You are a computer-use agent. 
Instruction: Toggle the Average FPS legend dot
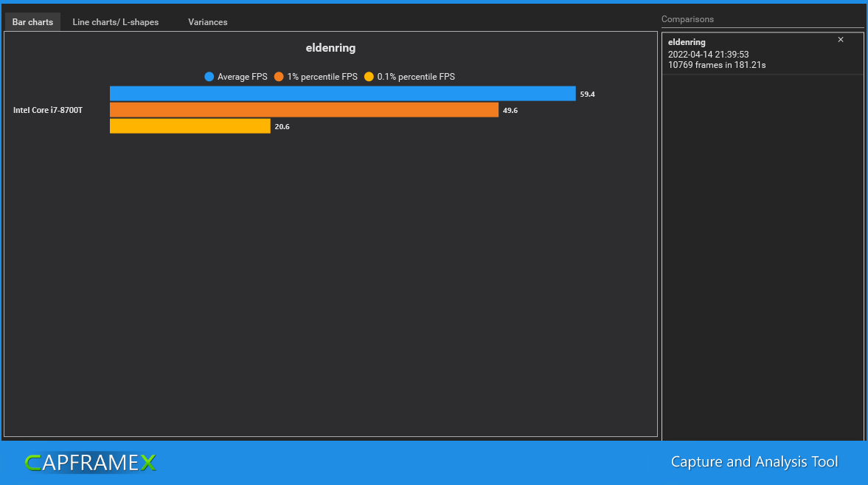coord(209,77)
